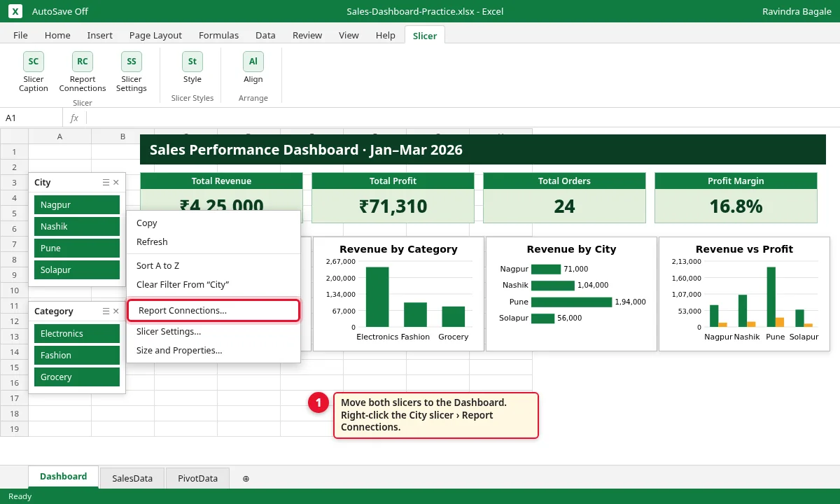Select Report Connections... in the context menu

click(213, 311)
